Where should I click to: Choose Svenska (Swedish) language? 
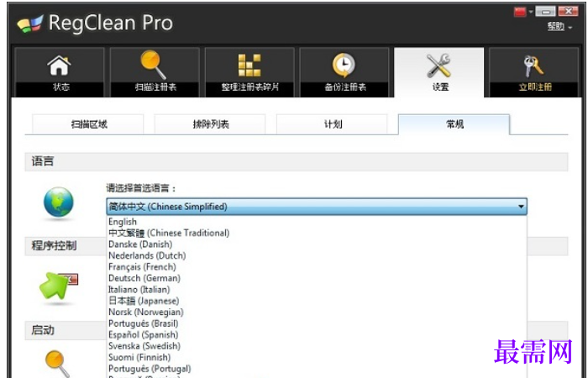pyautogui.click(x=317, y=346)
